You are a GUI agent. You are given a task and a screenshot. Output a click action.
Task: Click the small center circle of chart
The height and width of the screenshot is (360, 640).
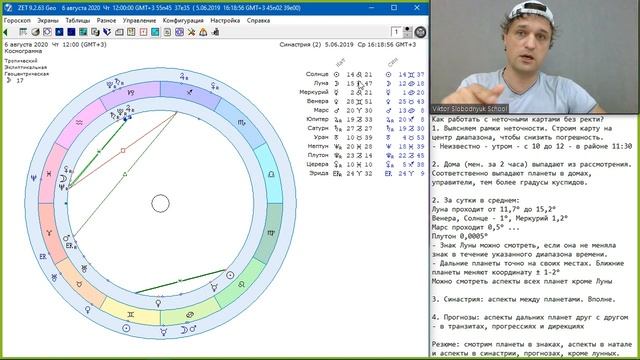160,203
